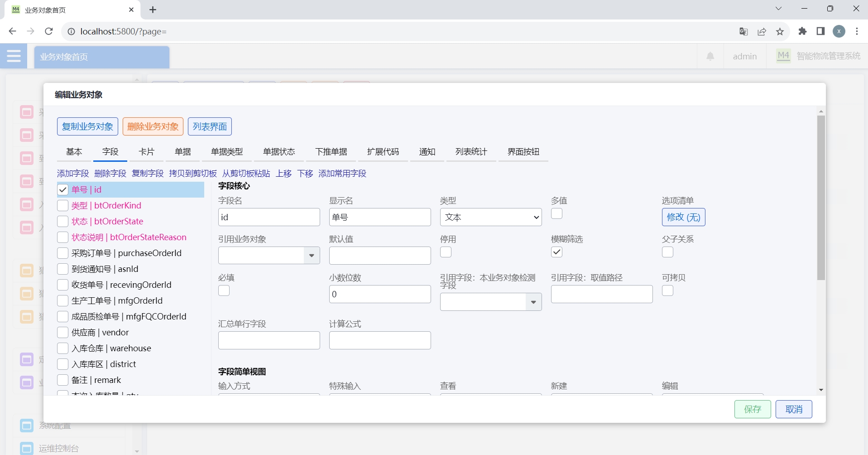Enable the 可拷贝 checkbox

click(667, 290)
